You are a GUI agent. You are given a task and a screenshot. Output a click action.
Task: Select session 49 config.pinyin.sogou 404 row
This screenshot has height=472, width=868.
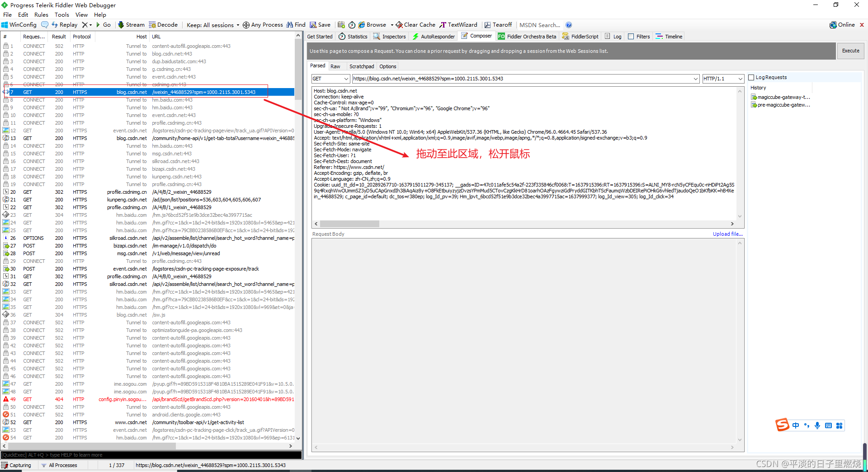[148, 399]
